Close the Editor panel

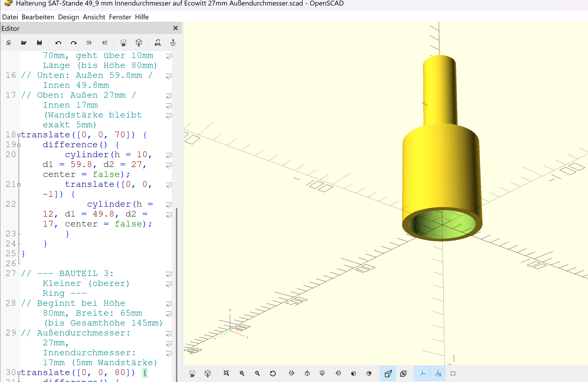coord(176,28)
